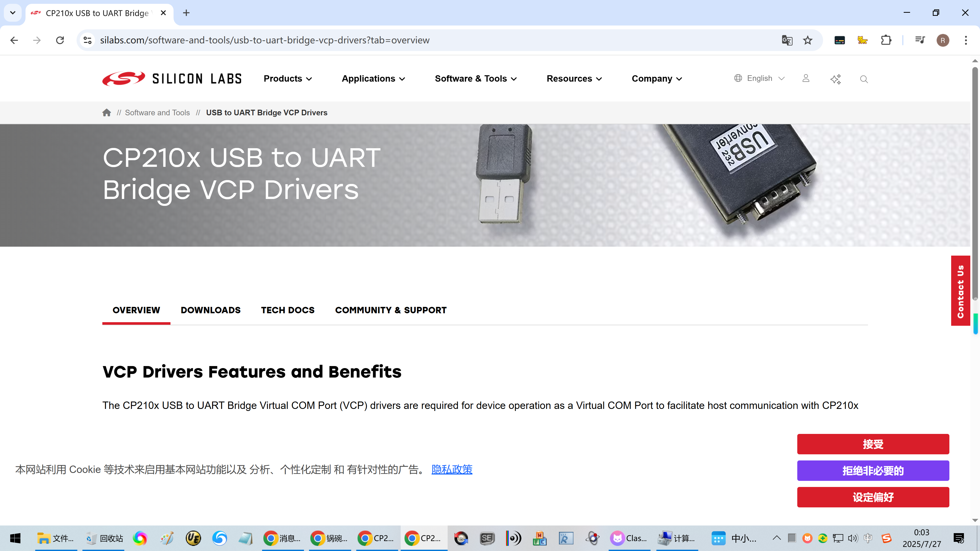Image resolution: width=980 pixels, height=551 pixels.
Task: Open a new browser tab
Action: tap(186, 13)
